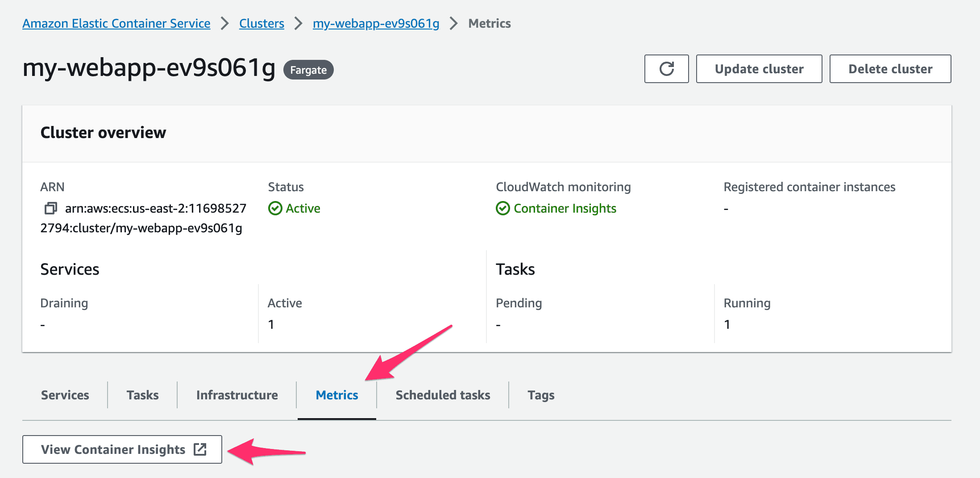Open the Update cluster dialog
Image resolution: width=980 pixels, height=478 pixels.
coord(759,69)
